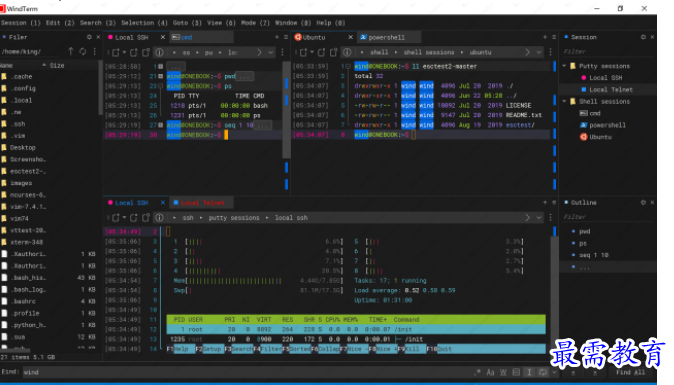This screenshot has width=674, height=385.
Task: Collapse the Shell sessions folder
Action: click(x=564, y=101)
